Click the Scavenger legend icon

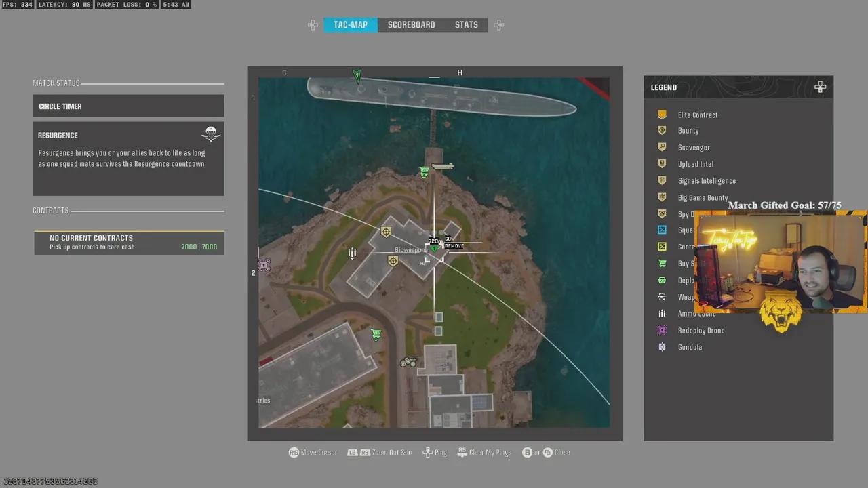click(662, 147)
